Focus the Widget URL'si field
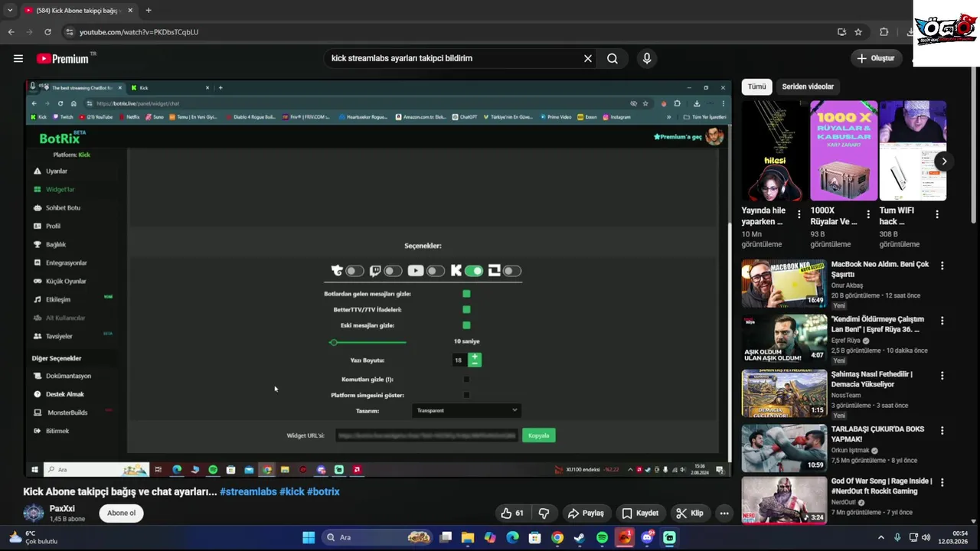This screenshot has width=980, height=551. tap(426, 435)
